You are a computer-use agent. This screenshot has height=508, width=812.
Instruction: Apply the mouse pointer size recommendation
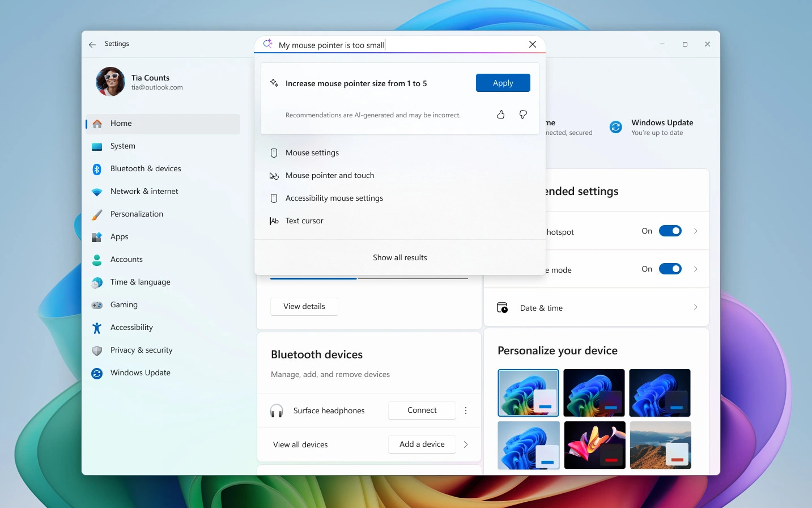[503, 83]
